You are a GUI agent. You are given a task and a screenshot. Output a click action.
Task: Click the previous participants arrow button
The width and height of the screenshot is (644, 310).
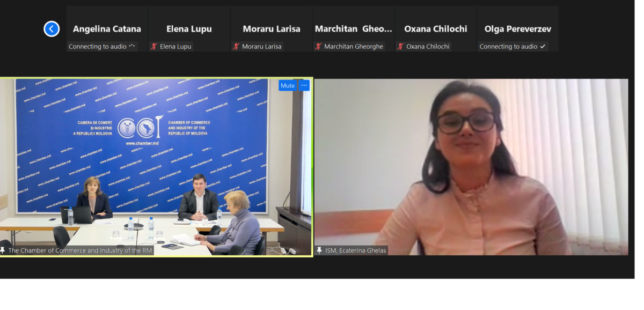[52, 29]
